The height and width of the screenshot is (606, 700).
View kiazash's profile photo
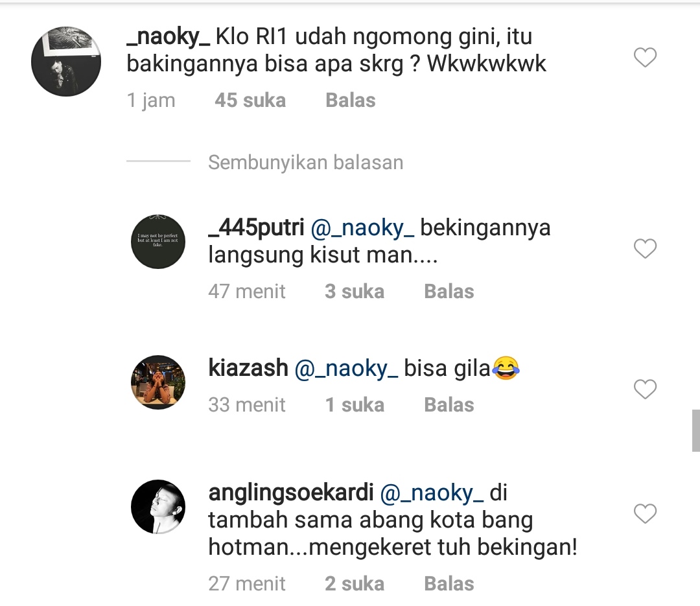point(158,382)
